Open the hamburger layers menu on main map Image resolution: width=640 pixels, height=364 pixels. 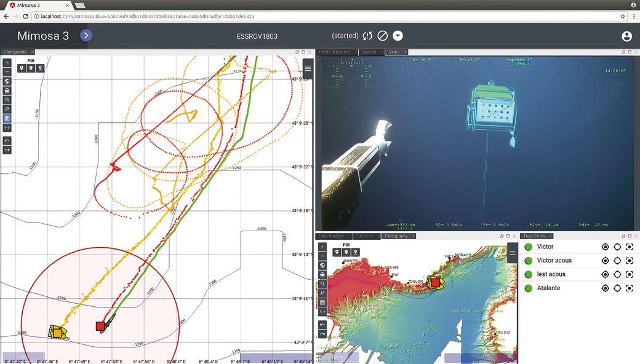[308, 68]
